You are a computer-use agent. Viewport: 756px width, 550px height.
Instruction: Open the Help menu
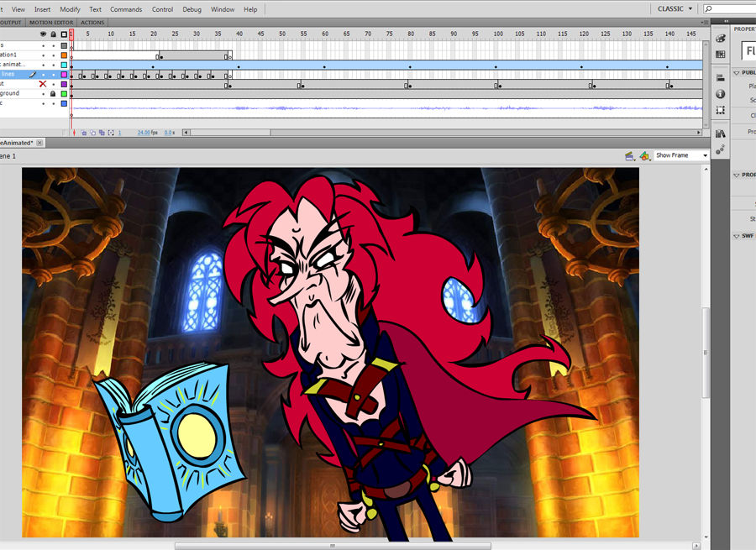click(x=250, y=9)
